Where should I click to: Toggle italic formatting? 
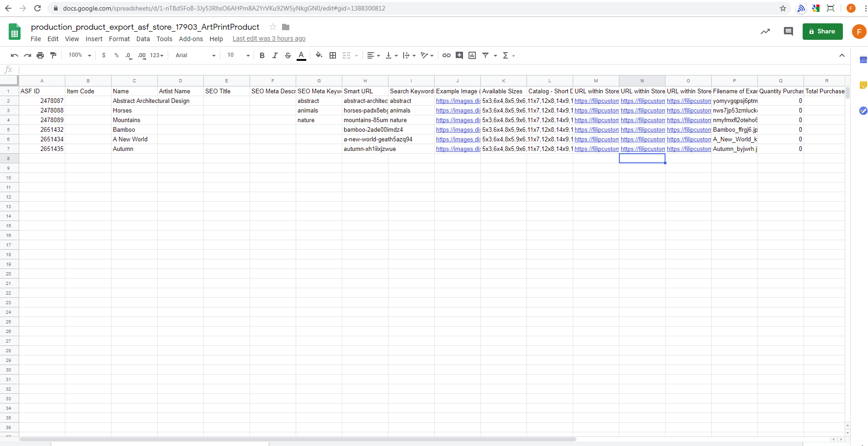[275, 55]
